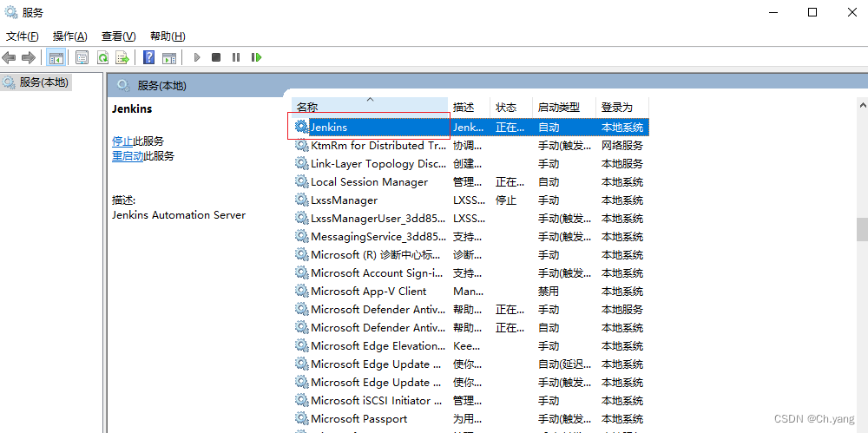The image size is (868, 433).
Task: Open the Help toolbar icon
Action: [x=149, y=57]
